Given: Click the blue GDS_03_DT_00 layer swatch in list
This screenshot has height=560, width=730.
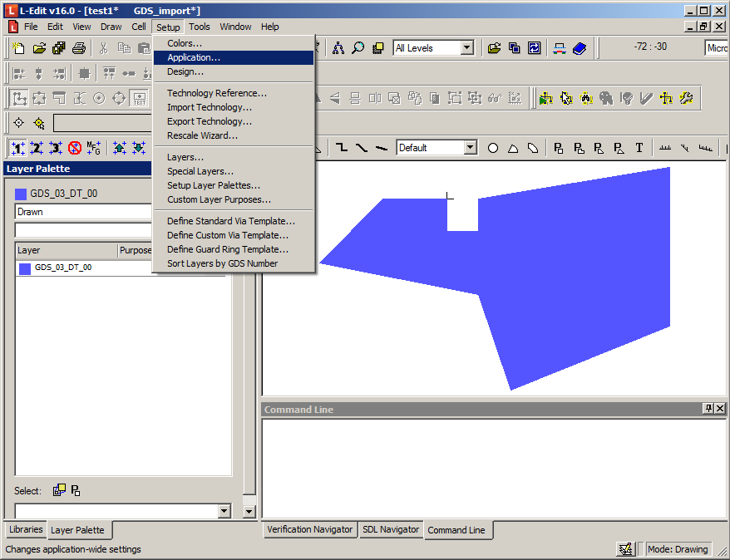Looking at the screenshot, I should tap(25, 268).
